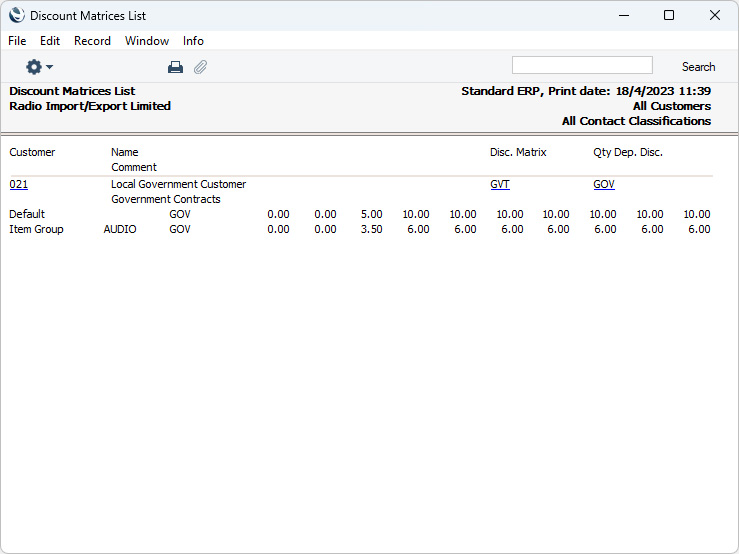Select the Government Contracts comment text

[166, 199]
